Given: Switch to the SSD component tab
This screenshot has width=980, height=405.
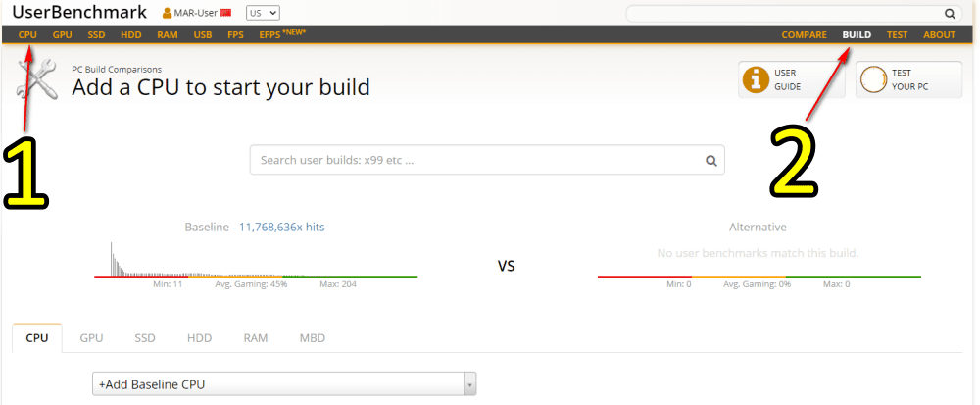Looking at the screenshot, I should pos(145,338).
